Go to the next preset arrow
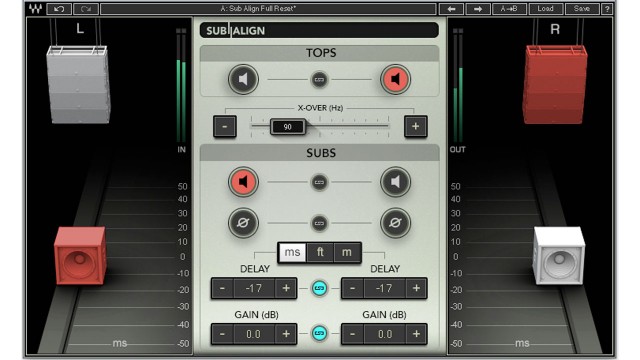This screenshot has height=360, width=640. (478, 9)
